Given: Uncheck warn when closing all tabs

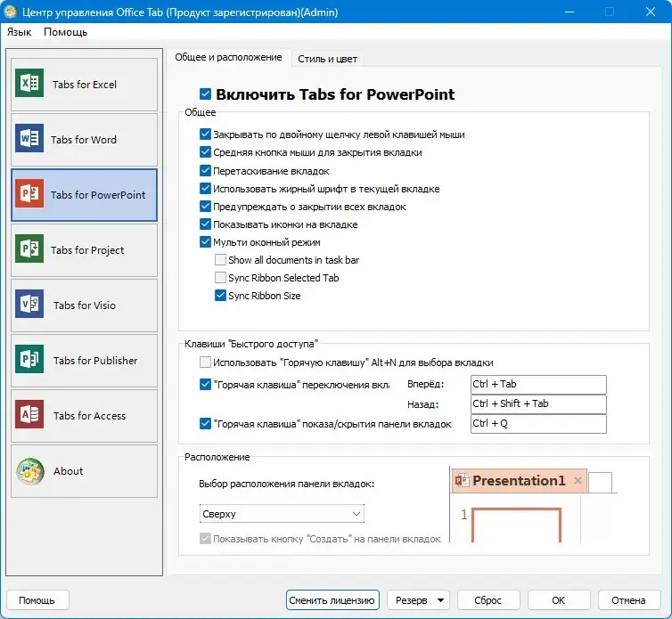Looking at the screenshot, I should [x=205, y=207].
